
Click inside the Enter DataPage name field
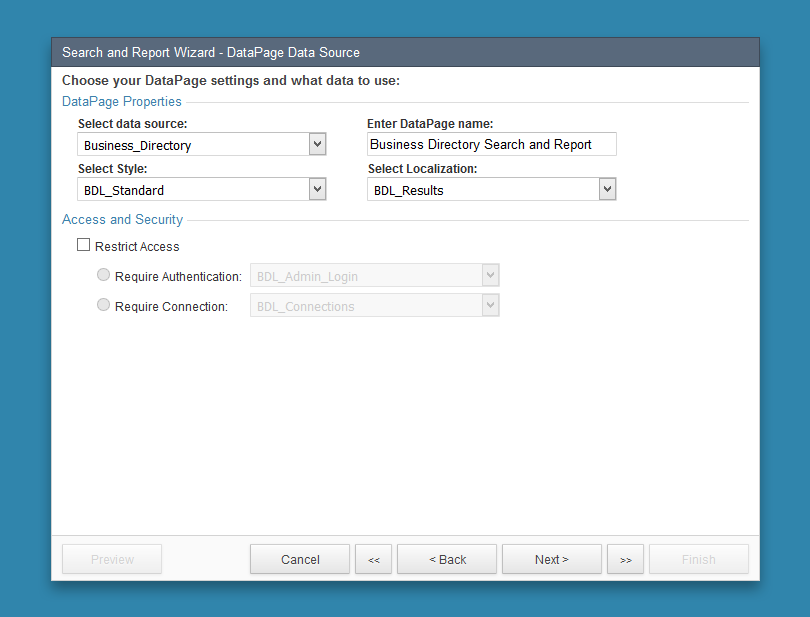(491, 143)
